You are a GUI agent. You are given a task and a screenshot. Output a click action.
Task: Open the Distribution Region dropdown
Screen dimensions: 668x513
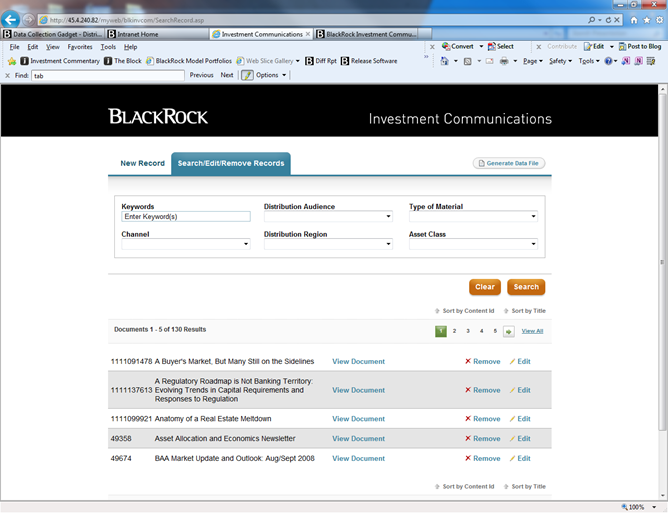click(328, 244)
